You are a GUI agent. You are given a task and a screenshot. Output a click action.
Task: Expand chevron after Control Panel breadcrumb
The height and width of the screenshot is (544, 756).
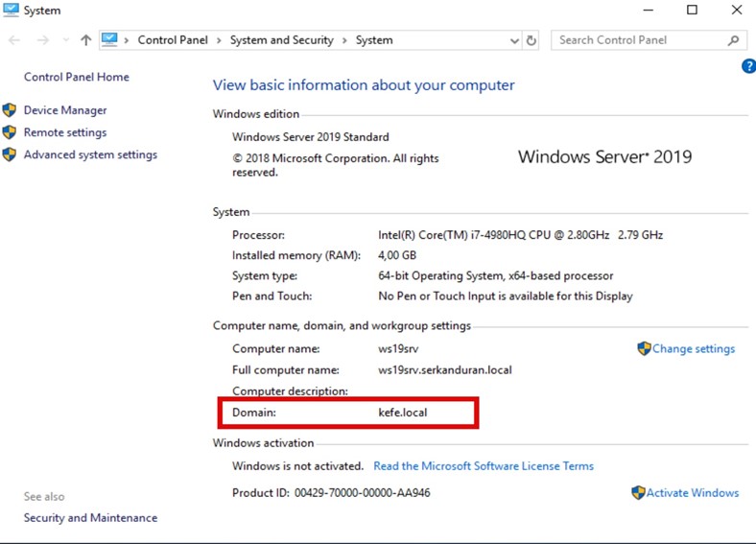point(219,40)
